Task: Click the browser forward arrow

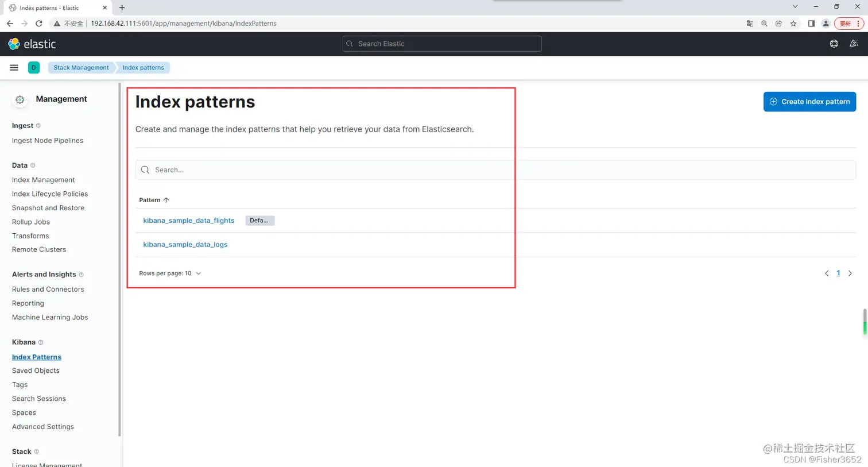Action: click(x=24, y=24)
